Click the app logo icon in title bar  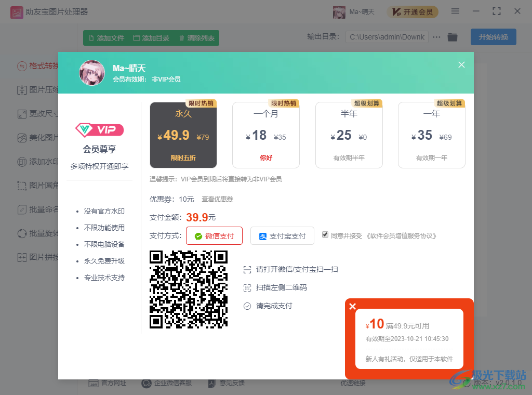(17, 12)
